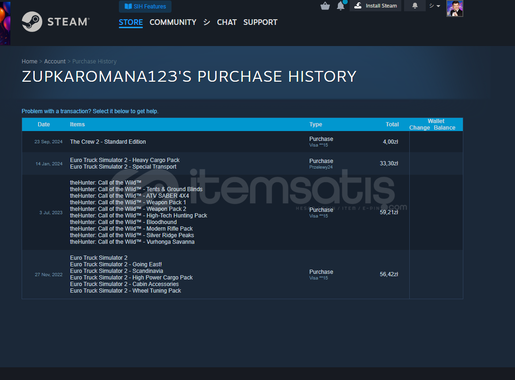Click the 27 Nov, 2022 date cell
Image resolution: width=515 pixels, height=380 pixels.
(x=49, y=275)
